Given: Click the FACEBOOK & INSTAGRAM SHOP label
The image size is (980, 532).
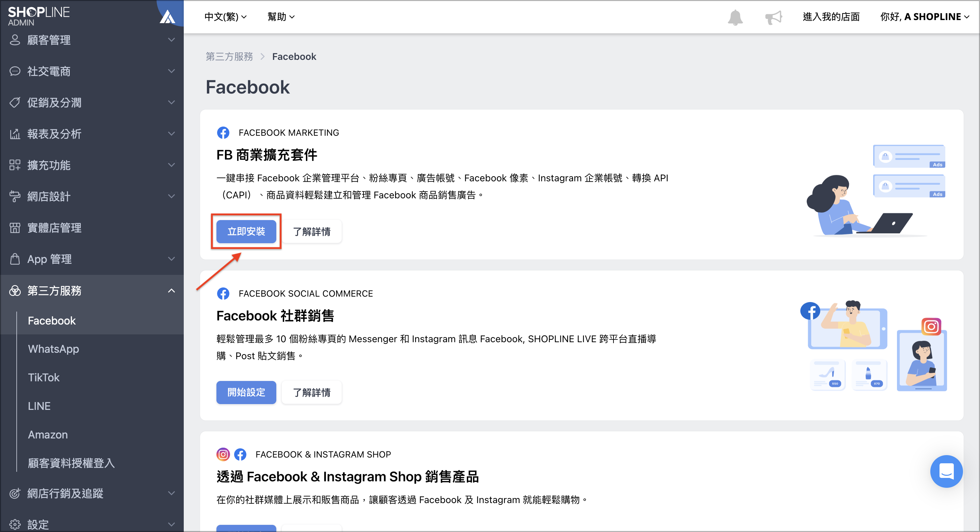Looking at the screenshot, I should pos(323,454).
